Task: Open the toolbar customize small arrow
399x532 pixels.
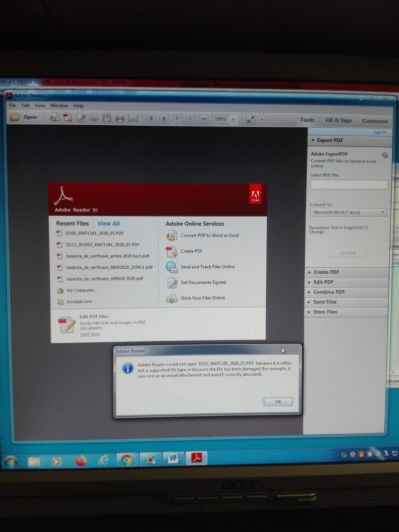Action: point(262,119)
